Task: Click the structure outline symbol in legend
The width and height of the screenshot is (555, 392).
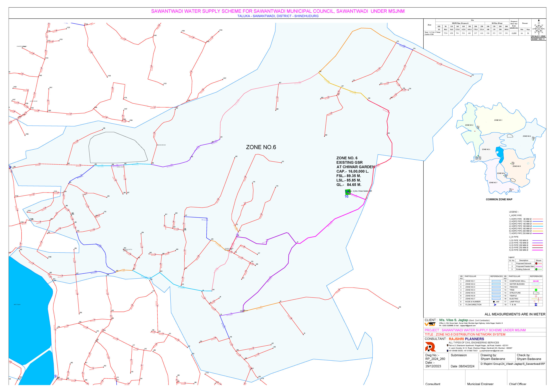Action: pyautogui.click(x=536, y=293)
